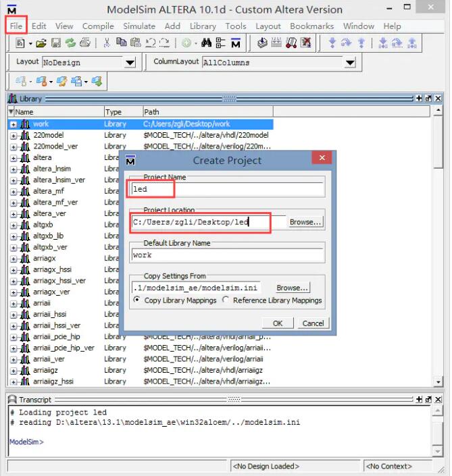Open the Window menu
The width and height of the screenshot is (452, 476).
tap(359, 26)
